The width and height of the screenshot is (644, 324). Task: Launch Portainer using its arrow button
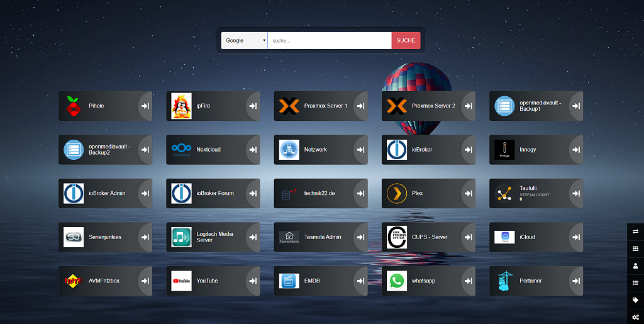point(576,281)
